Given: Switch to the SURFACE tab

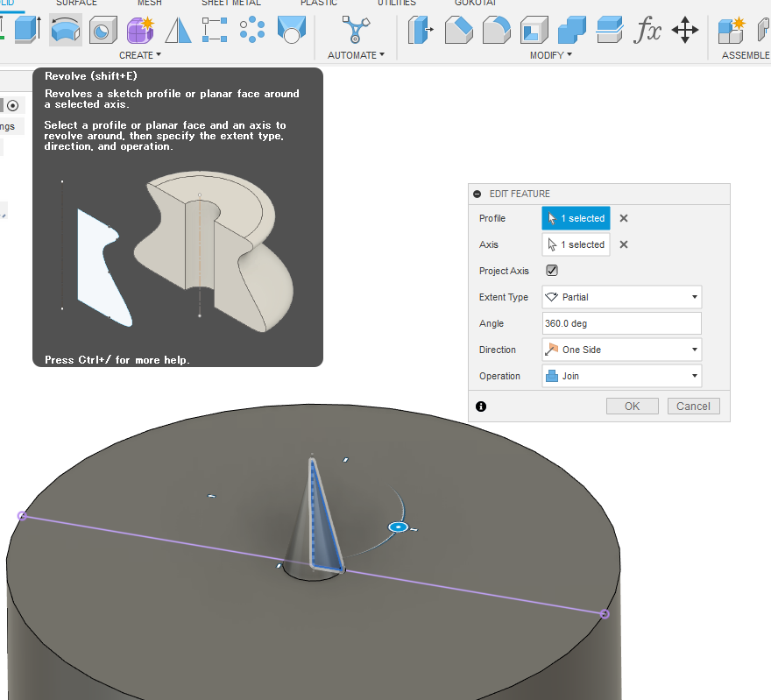Looking at the screenshot, I should [76, 4].
